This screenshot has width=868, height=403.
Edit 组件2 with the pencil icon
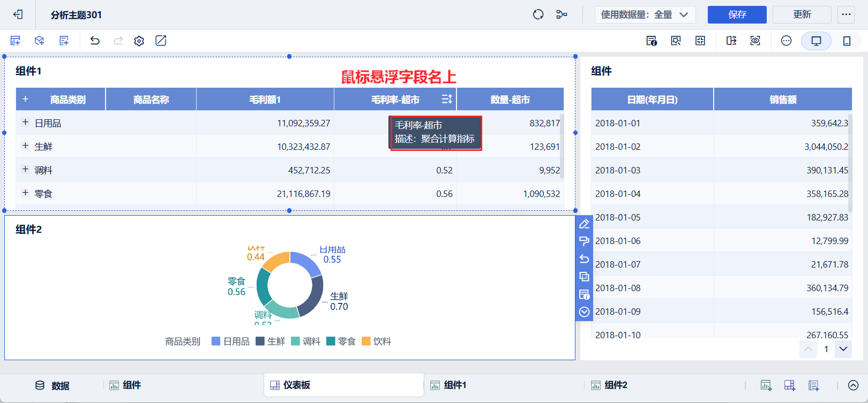coord(584,224)
